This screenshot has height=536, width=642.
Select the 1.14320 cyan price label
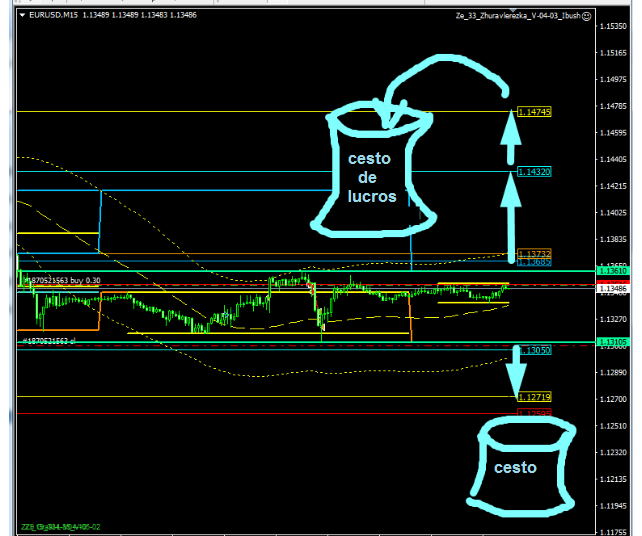click(534, 172)
